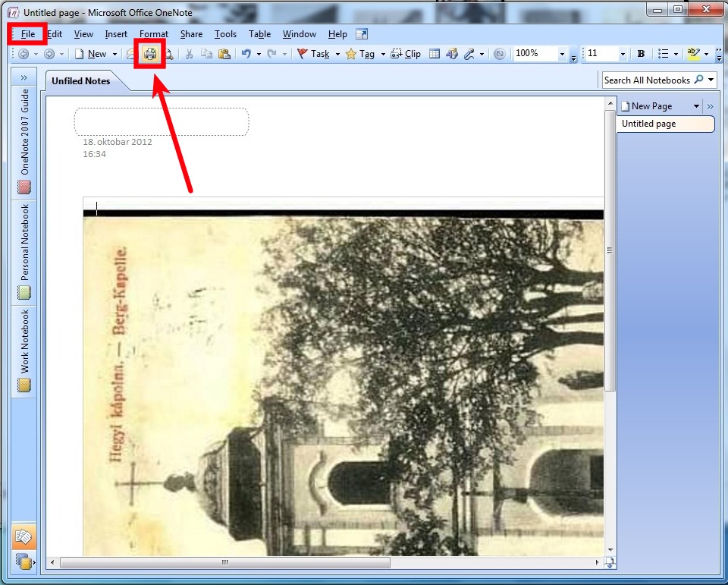Open the Tools menu
This screenshot has width=728, height=585.
(x=225, y=34)
